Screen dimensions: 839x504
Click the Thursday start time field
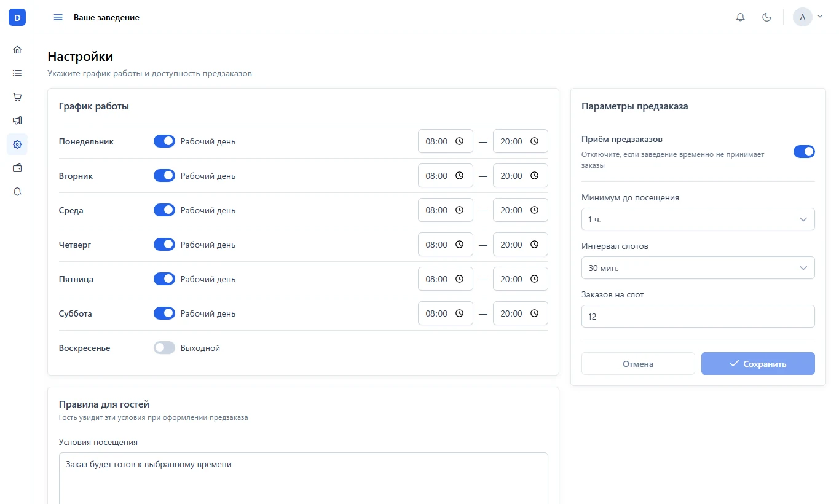(446, 245)
